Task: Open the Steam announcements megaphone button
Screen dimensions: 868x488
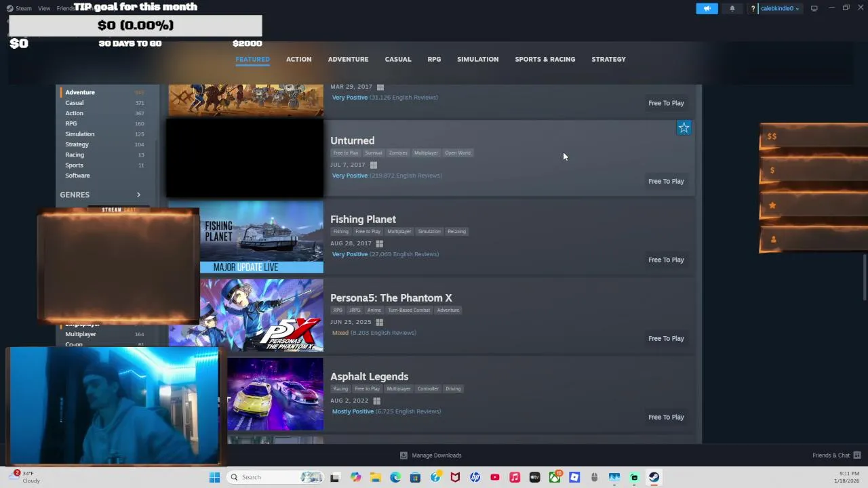Action: click(707, 8)
